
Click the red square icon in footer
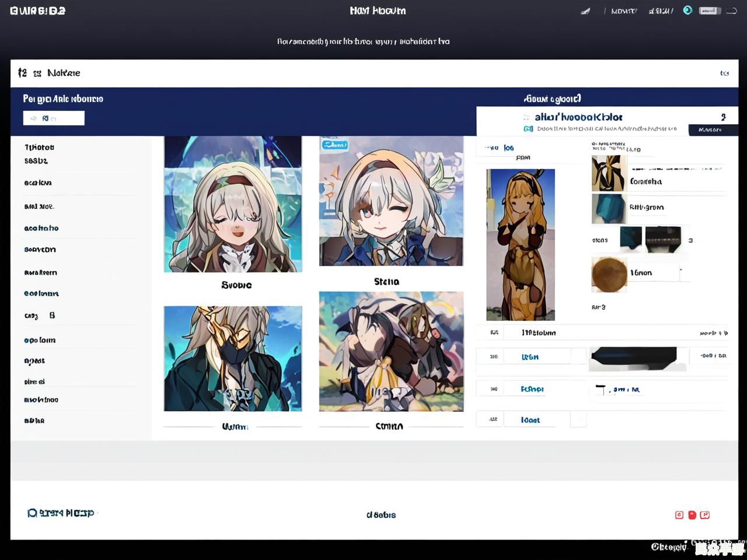pos(692,514)
